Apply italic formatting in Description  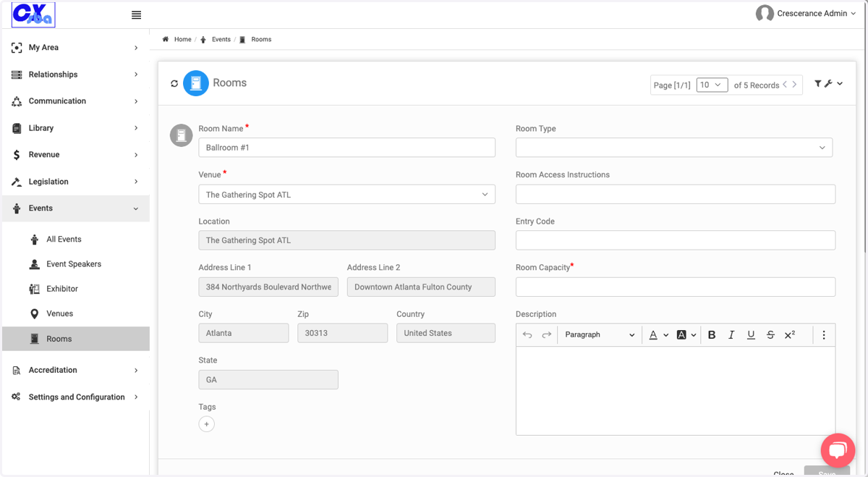731,334
